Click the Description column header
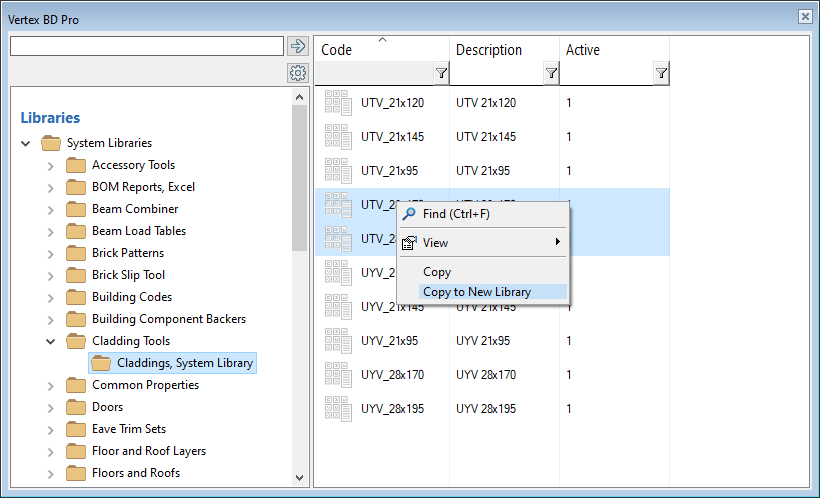Viewport: 820px width, 498px height. tap(489, 50)
